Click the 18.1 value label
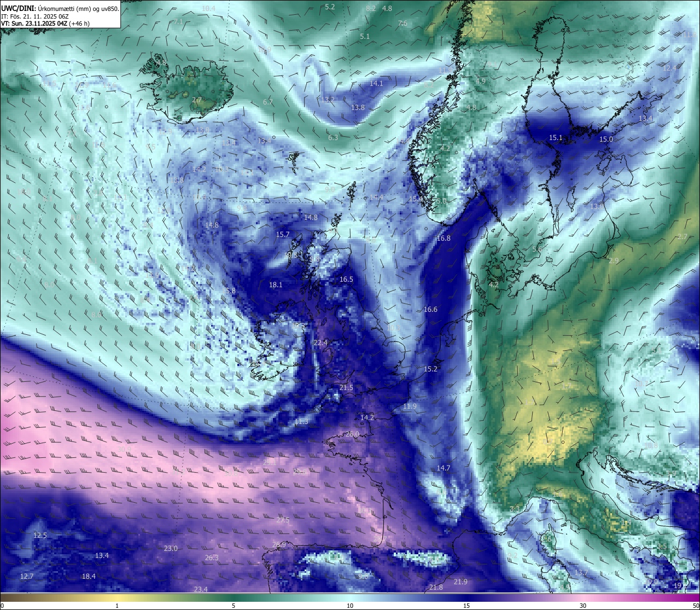Viewport: 700px width, 610px height. point(276,284)
